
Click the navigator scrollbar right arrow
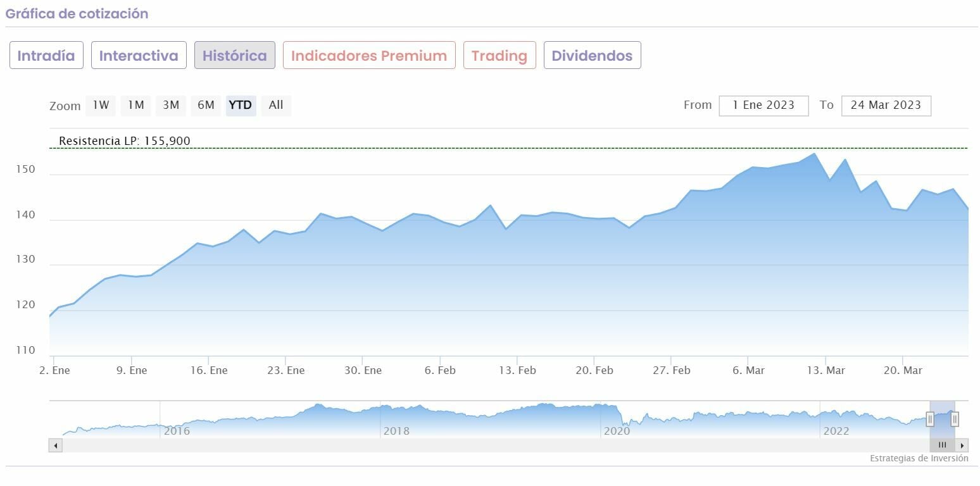click(x=962, y=445)
